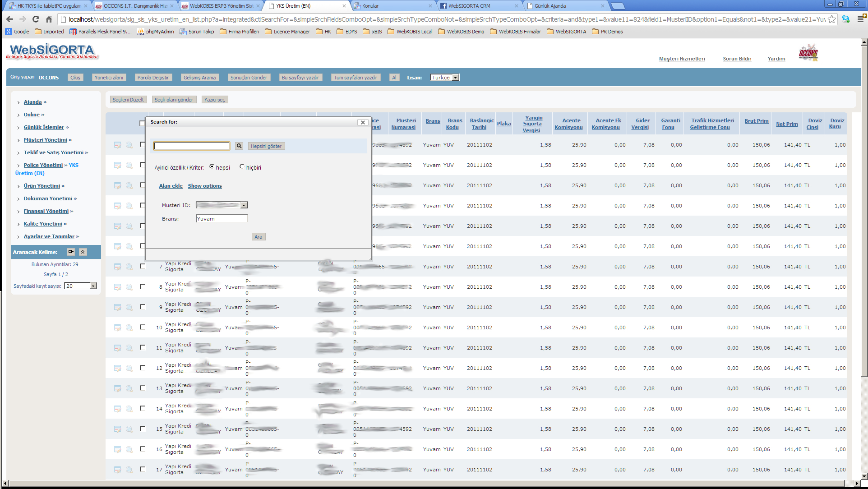868x489 pixels.
Task: Click the Brans input field containing Yuvam
Action: tap(222, 218)
